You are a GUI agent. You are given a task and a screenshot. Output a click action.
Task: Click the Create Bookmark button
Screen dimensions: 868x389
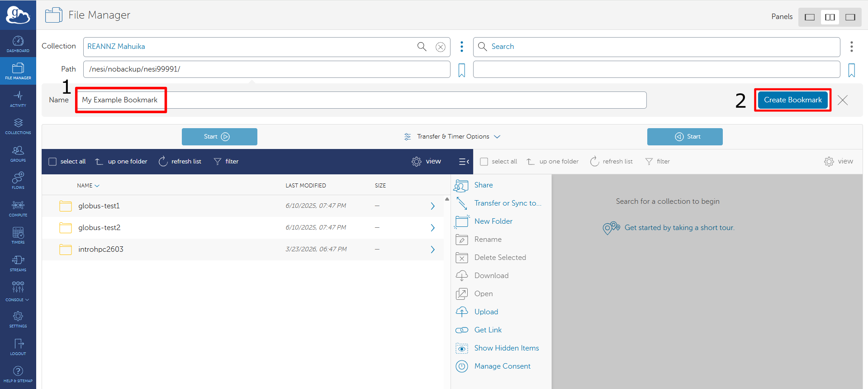[x=793, y=100]
